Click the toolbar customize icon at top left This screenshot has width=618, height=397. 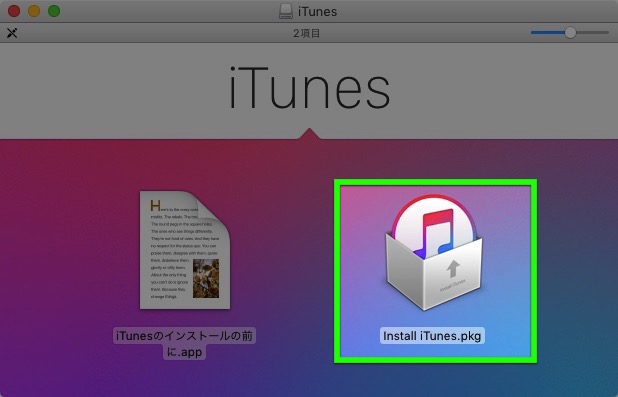click(x=12, y=33)
